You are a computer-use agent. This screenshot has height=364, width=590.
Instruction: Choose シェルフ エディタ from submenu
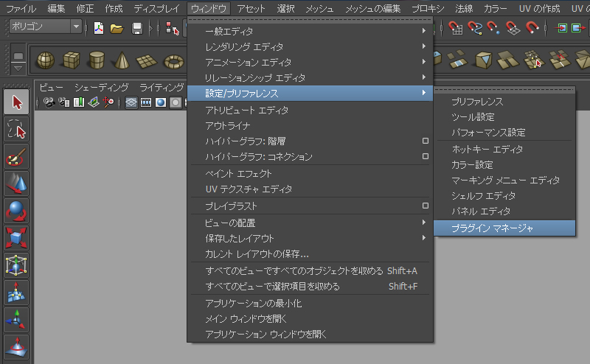(504, 195)
